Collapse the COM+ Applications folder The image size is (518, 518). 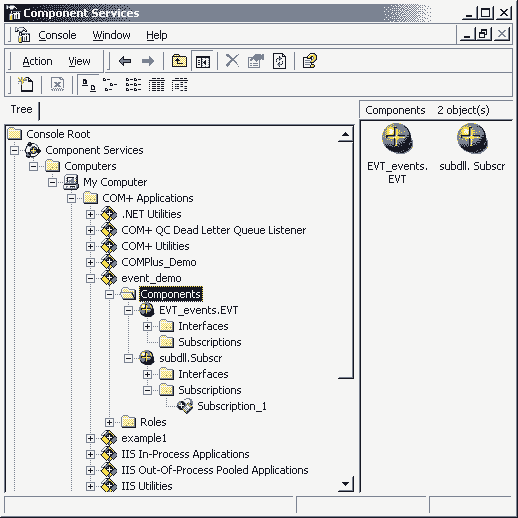click(71, 198)
